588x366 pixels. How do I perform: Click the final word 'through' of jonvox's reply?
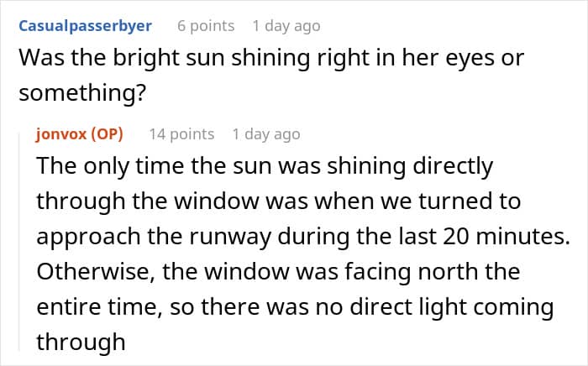(x=81, y=342)
